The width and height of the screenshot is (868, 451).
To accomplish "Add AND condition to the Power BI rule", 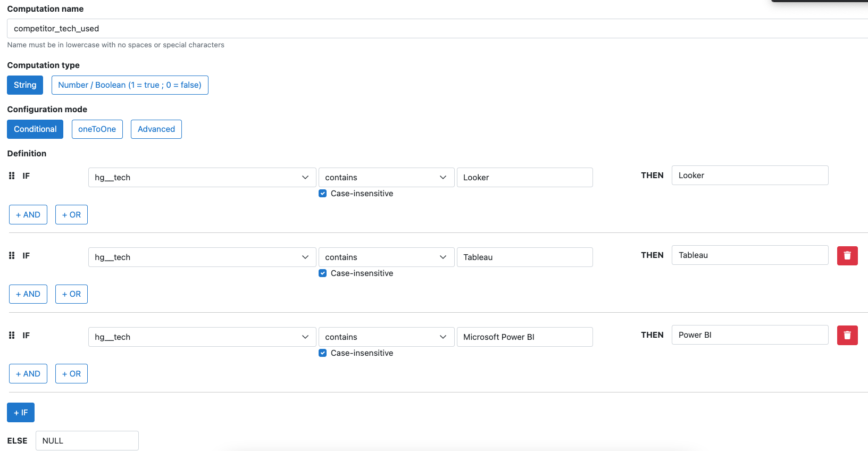I will click(x=28, y=374).
